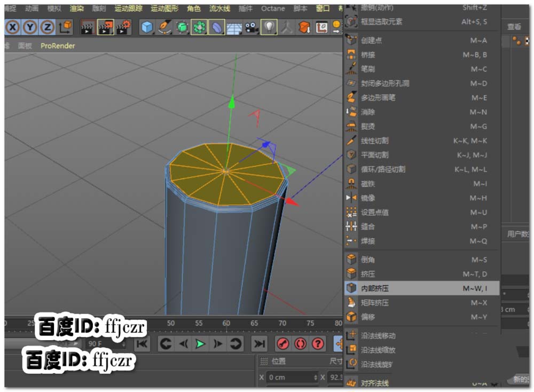
Task: Open the 运动跟踪 menu
Action: (128, 8)
